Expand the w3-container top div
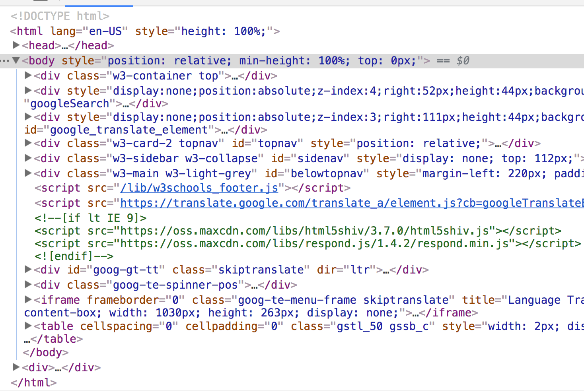 [x=28, y=75]
